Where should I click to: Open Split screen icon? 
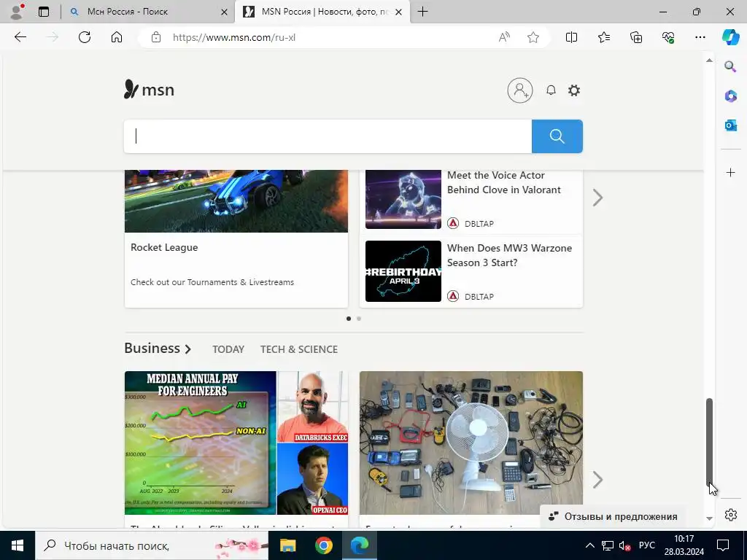click(x=571, y=37)
